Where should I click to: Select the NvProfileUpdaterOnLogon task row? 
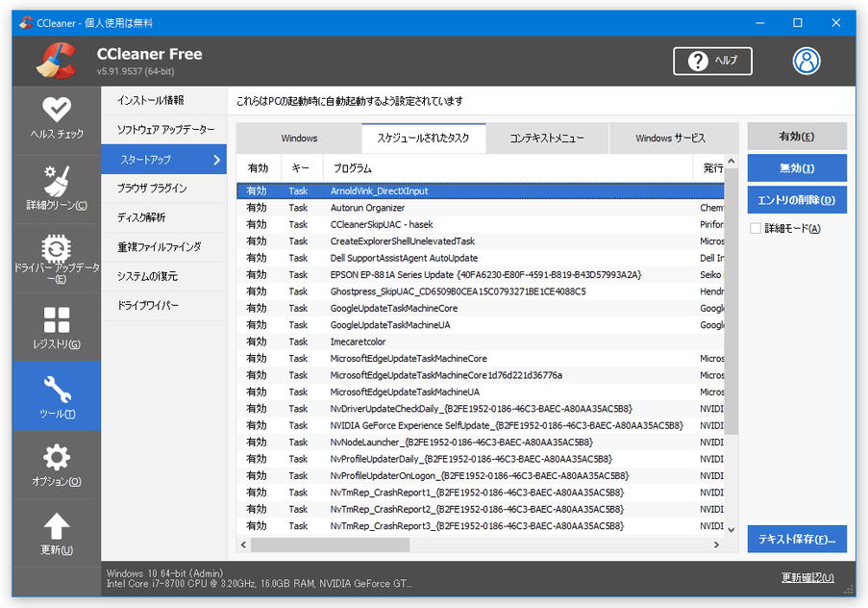pyautogui.click(x=481, y=475)
